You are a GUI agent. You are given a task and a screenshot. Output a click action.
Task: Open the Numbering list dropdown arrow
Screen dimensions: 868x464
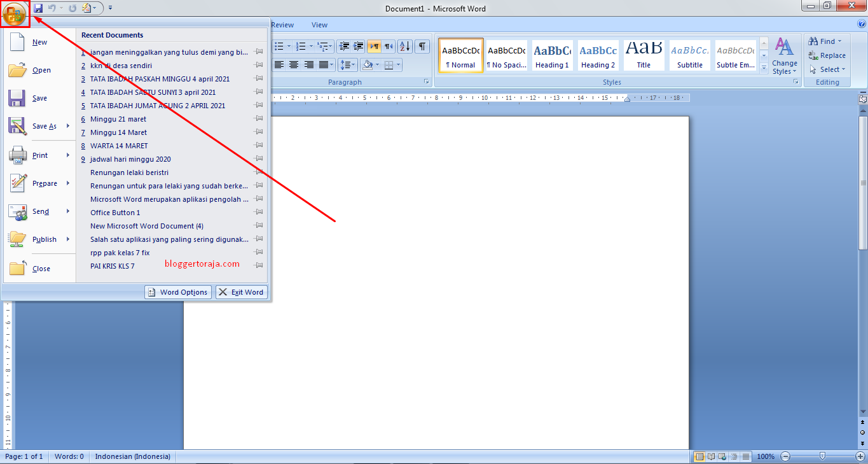(310, 46)
